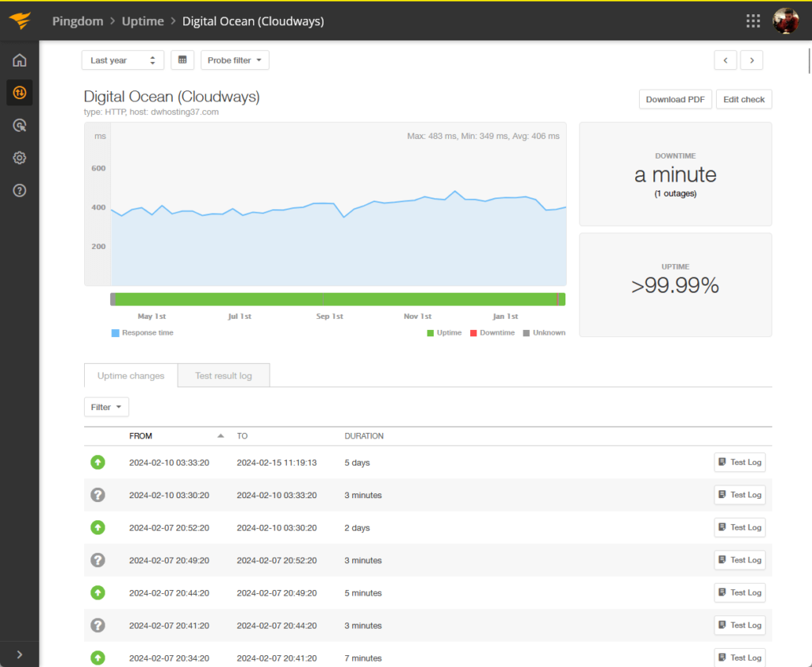This screenshot has height=667, width=812.
Task: Click the 2024-02-15 11:19:13 cell
Action: point(277,462)
